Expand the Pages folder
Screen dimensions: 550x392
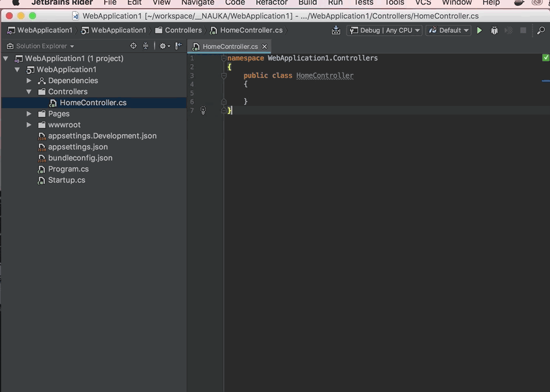[x=29, y=114]
